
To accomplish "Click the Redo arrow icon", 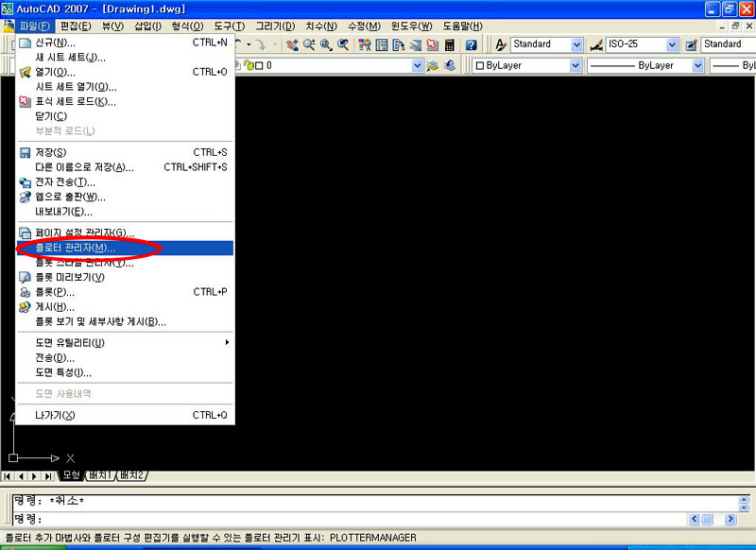I will pos(261,44).
